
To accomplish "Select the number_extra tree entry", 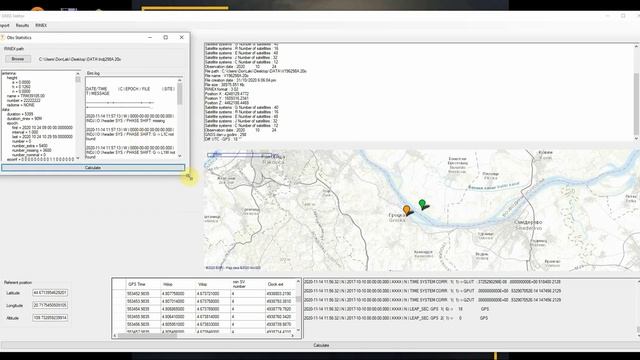I will (30, 146).
